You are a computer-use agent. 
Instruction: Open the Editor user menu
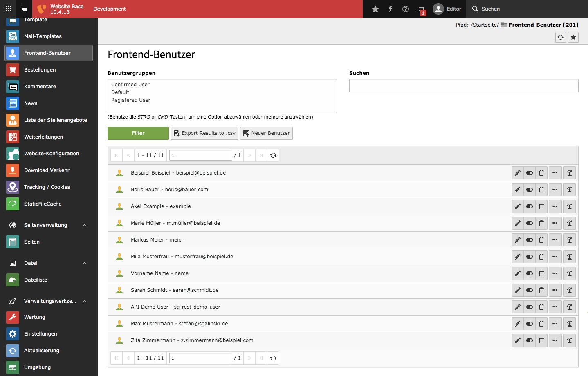447,9
